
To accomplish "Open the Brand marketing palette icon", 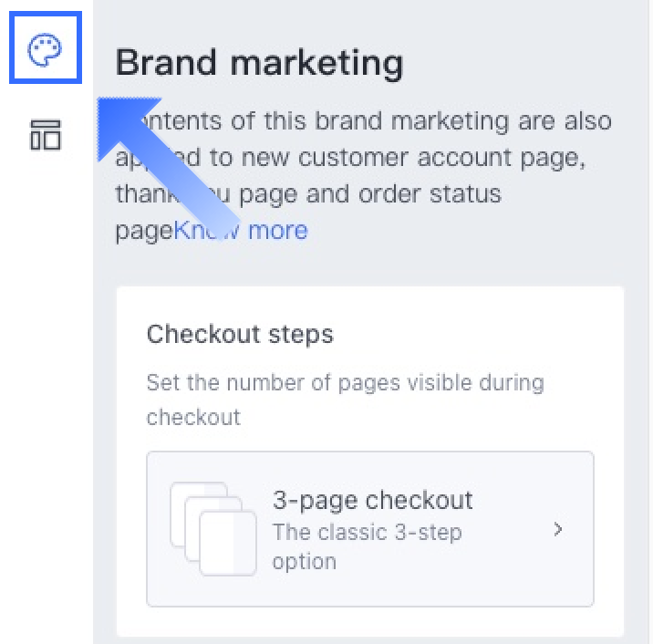I will coord(45,47).
